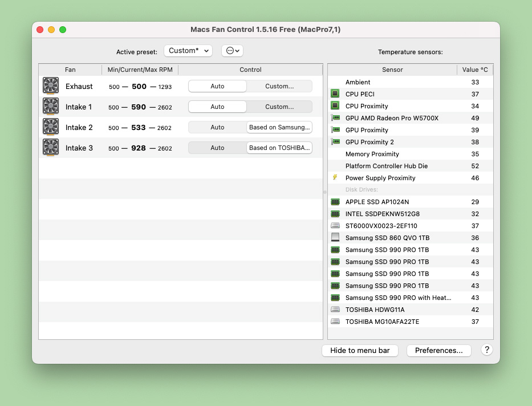This screenshot has height=406, width=532.
Task: Click the Intake 1 fan icon
Action: (x=51, y=107)
